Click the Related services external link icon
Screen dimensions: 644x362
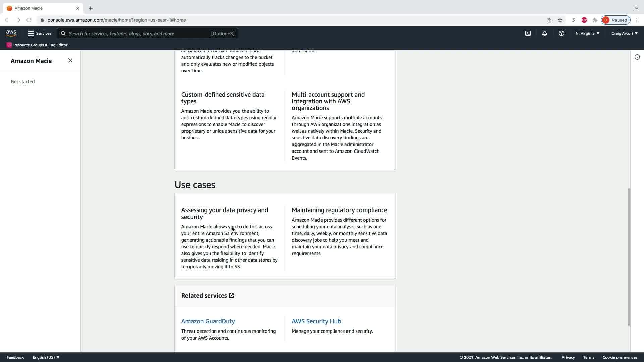tap(231, 296)
